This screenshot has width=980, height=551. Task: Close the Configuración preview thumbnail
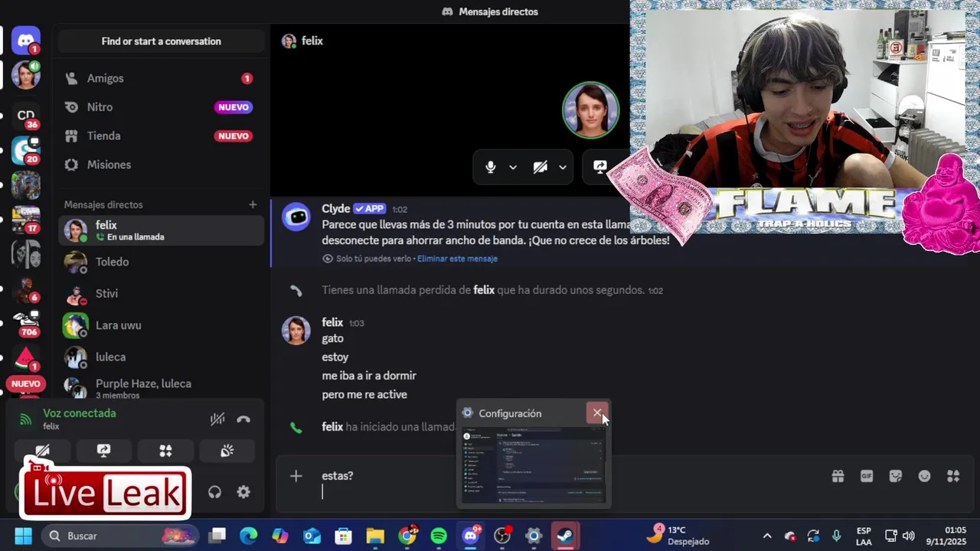[x=597, y=413]
